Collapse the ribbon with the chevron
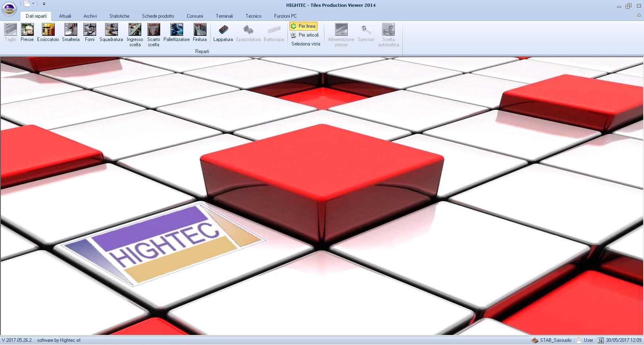This screenshot has height=345, width=644. (x=639, y=15)
